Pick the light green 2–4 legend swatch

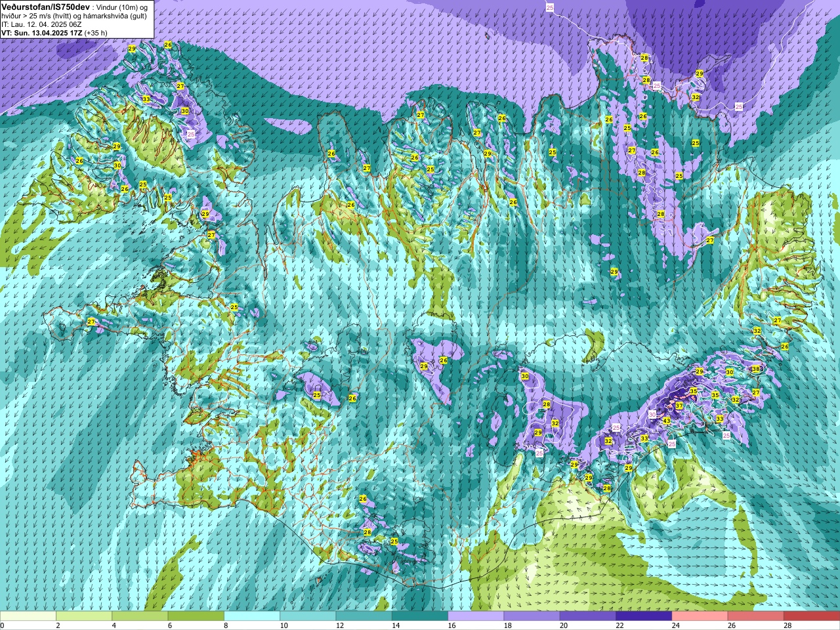tap(84, 616)
